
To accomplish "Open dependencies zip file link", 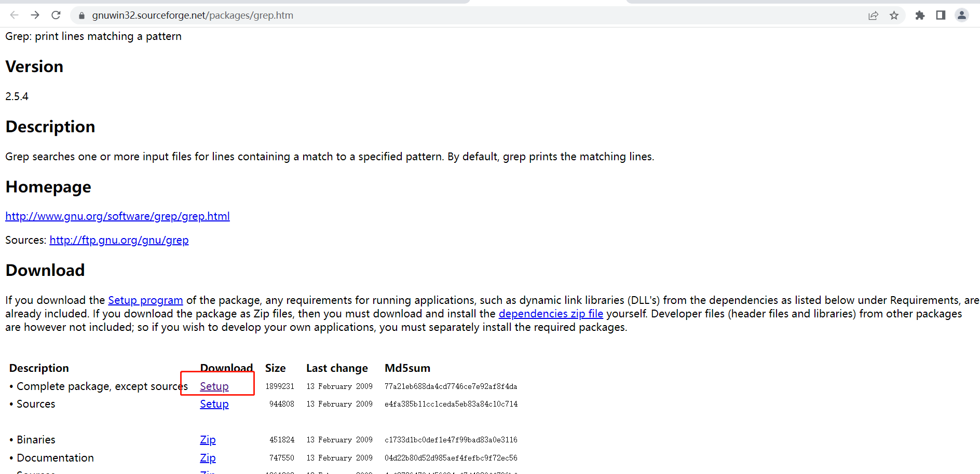I will 551,314.
